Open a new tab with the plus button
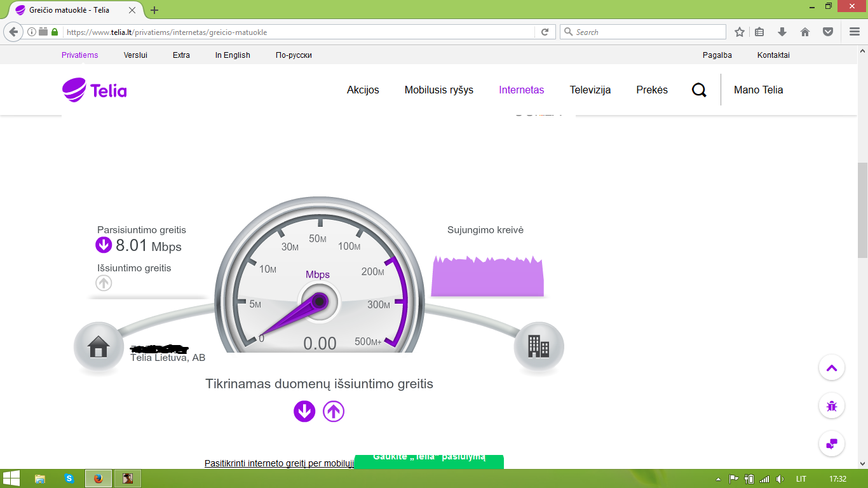868x488 pixels. tap(154, 10)
